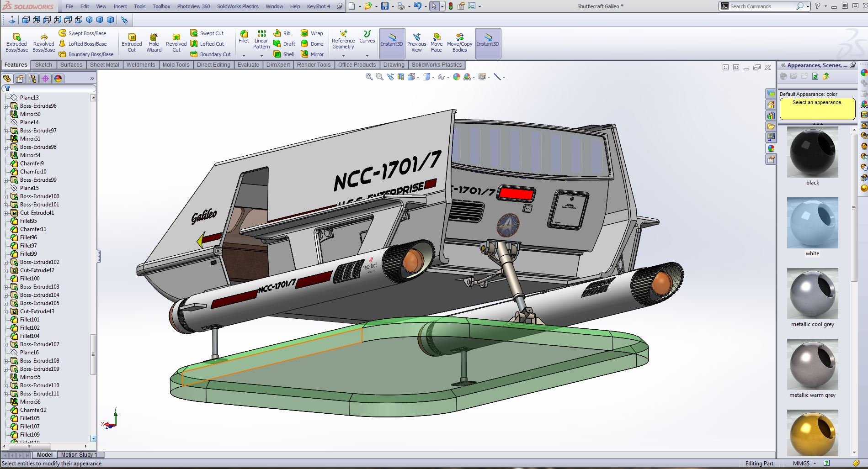Open the Fillet tool dropdown arrow
The height and width of the screenshot is (469, 868).
tap(244, 56)
